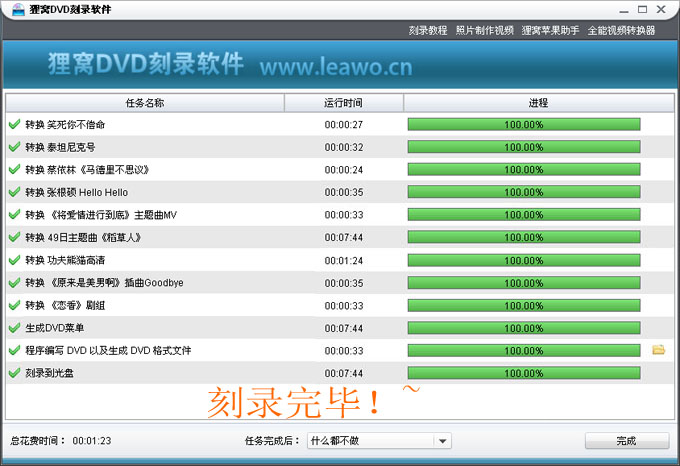The height and width of the screenshot is (466, 680).
Task: Click checkmark icon for 蔡依林 row
Action: point(14,169)
